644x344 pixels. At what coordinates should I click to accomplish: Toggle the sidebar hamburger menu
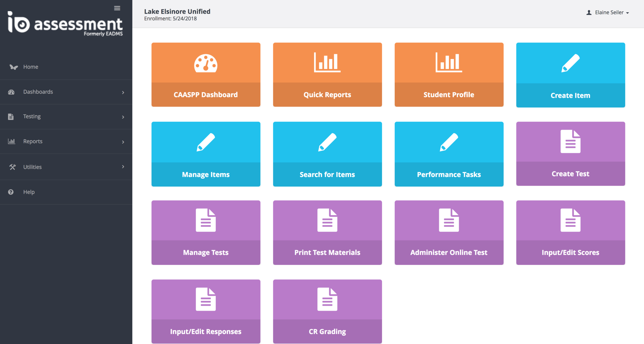(x=117, y=8)
